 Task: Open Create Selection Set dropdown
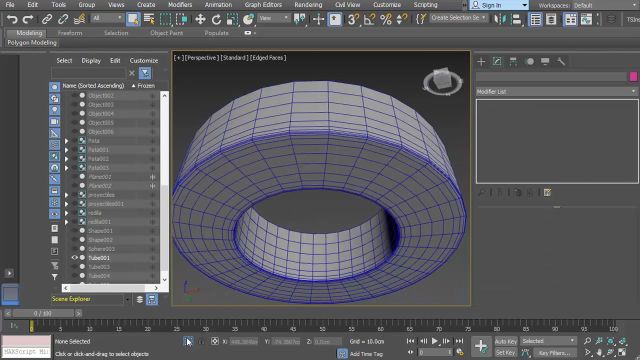[458, 18]
